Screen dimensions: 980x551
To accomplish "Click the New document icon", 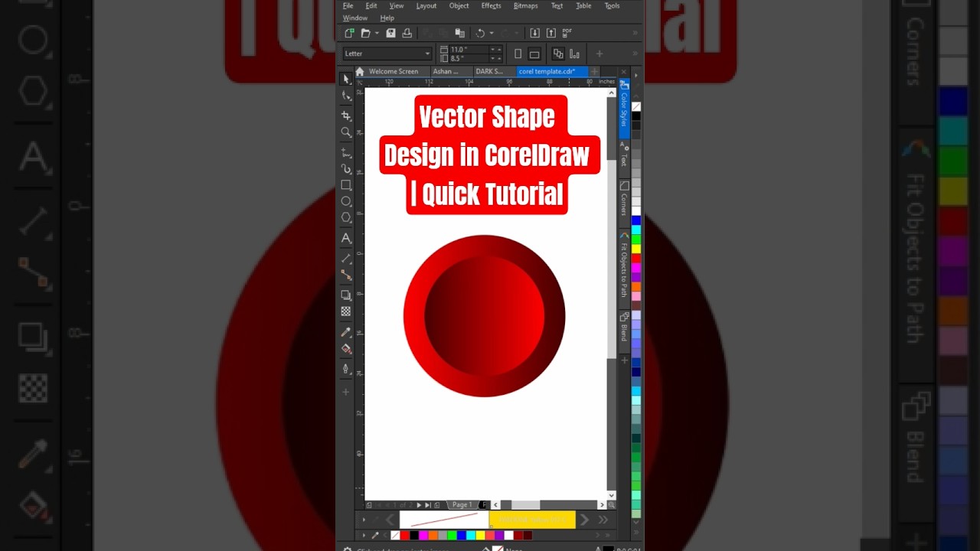I will [349, 33].
